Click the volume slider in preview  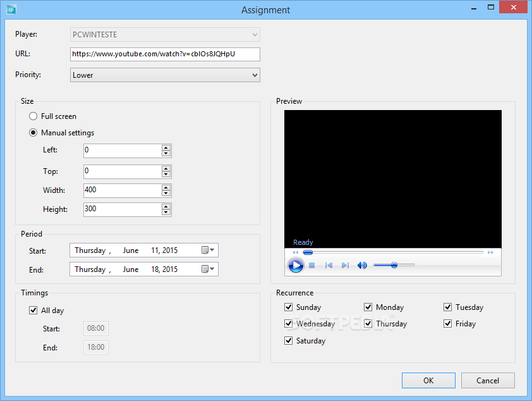[x=394, y=265]
